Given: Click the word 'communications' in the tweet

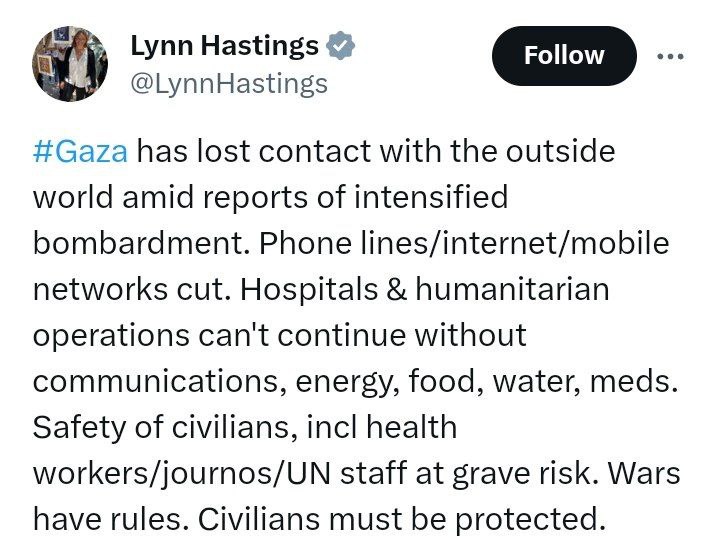Looking at the screenshot, I should [x=156, y=381].
